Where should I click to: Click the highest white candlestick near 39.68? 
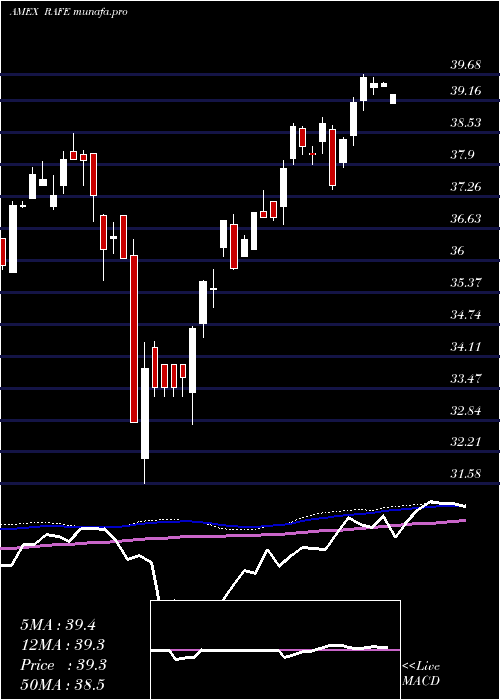363,89
